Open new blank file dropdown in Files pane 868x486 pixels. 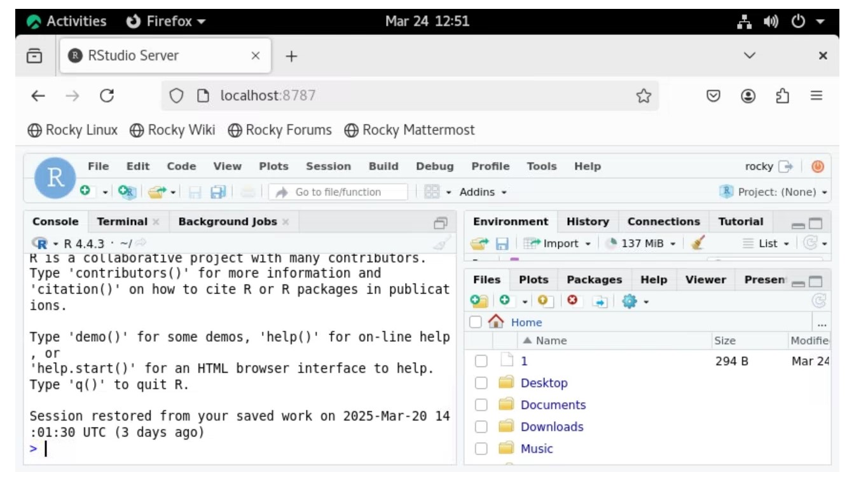525,301
